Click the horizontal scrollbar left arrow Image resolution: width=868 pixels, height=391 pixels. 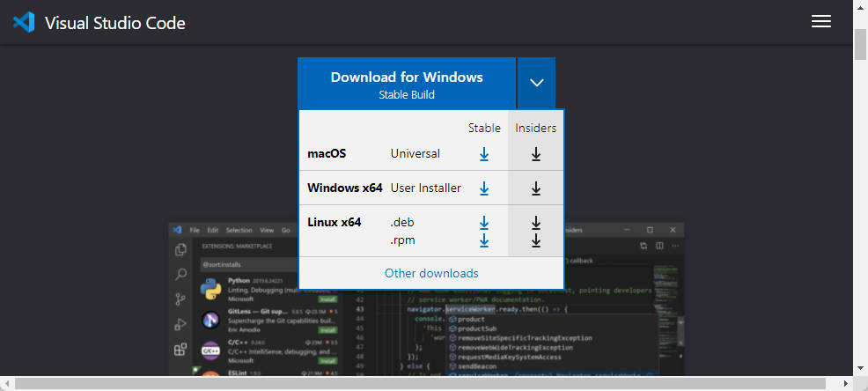pyautogui.click(x=7, y=383)
